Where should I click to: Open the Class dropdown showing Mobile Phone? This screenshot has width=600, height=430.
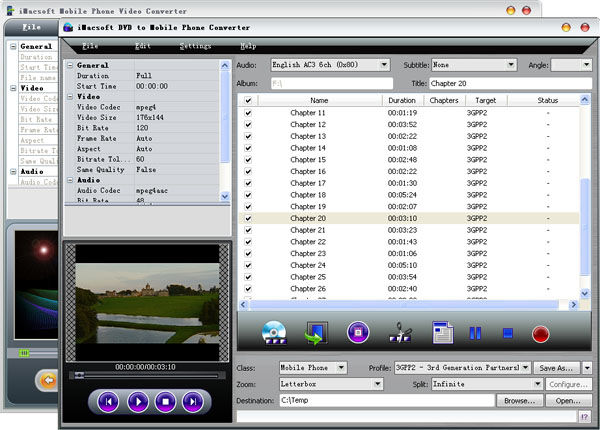coord(341,368)
